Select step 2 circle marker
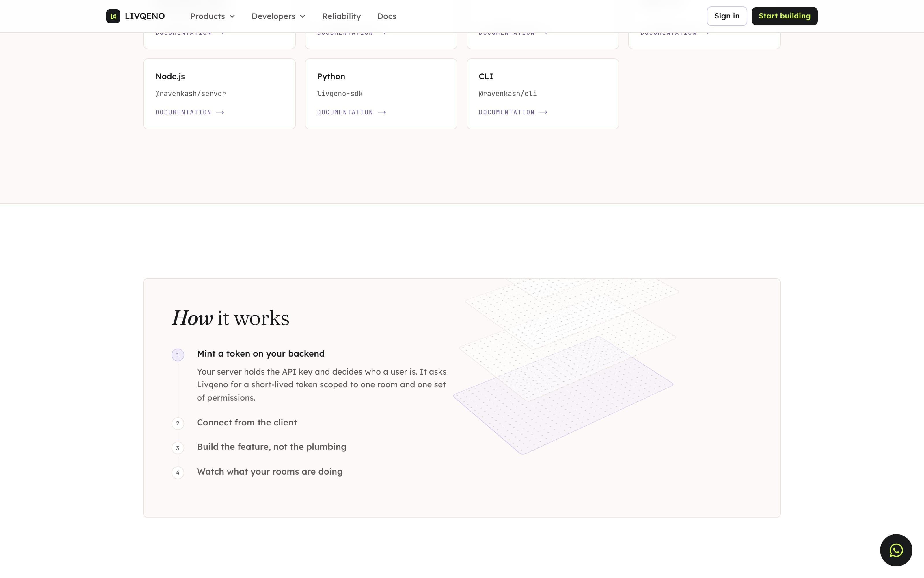924x578 pixels. tap(178, 424)
